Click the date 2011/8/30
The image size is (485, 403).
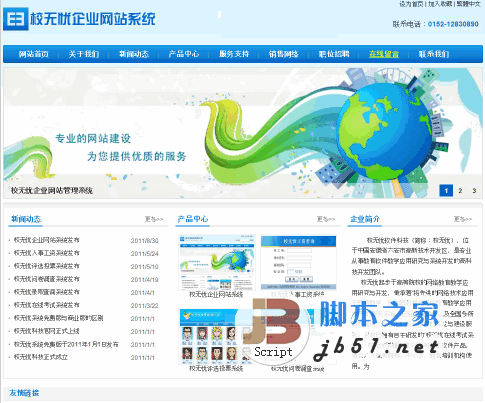(145, 241)
